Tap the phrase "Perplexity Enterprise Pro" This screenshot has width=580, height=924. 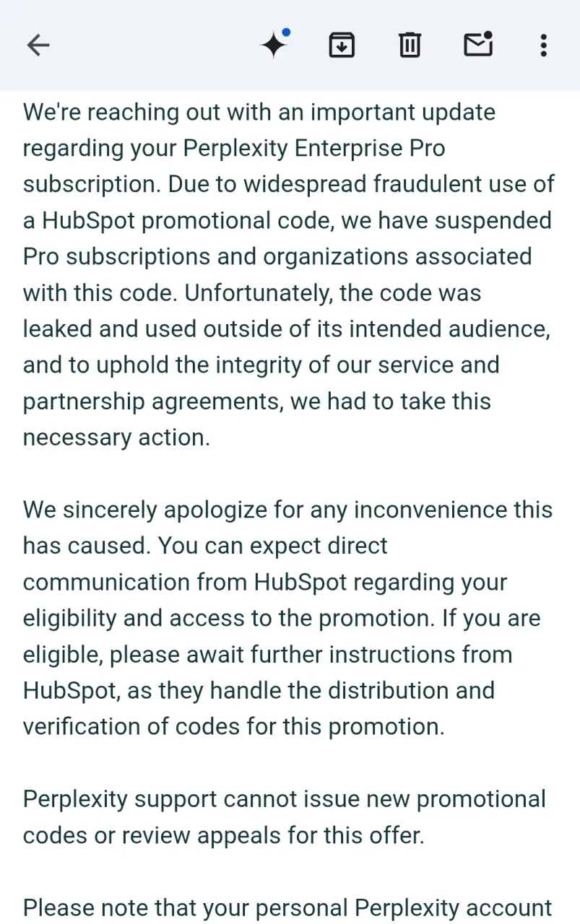pos(313,149)
